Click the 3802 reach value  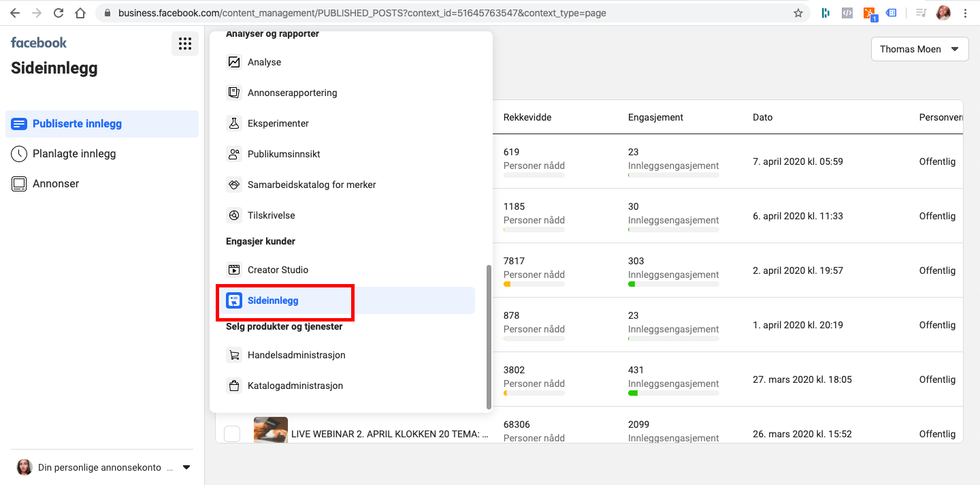[x=514, y=370]
